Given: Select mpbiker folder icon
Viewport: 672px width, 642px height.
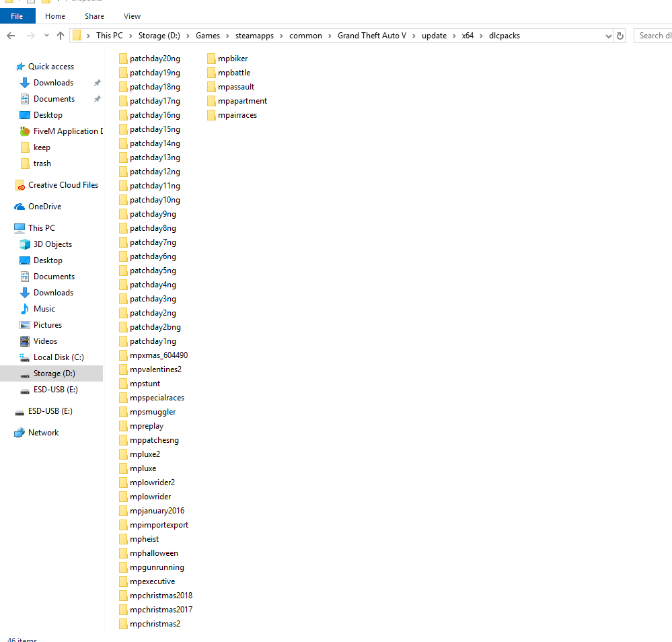Looking at the screenshot, I should (x=211, y=59).
